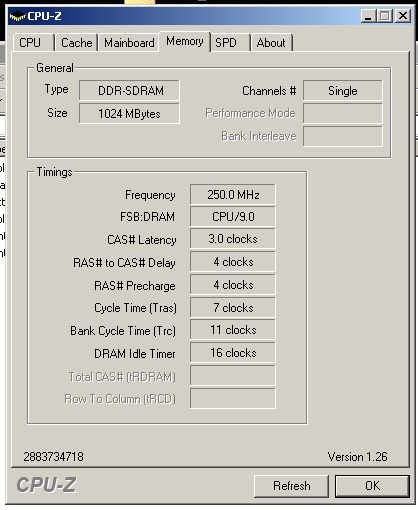Confirm with the OK button
Viewport: 418px width, 510px height.
(x=372, y=486)
